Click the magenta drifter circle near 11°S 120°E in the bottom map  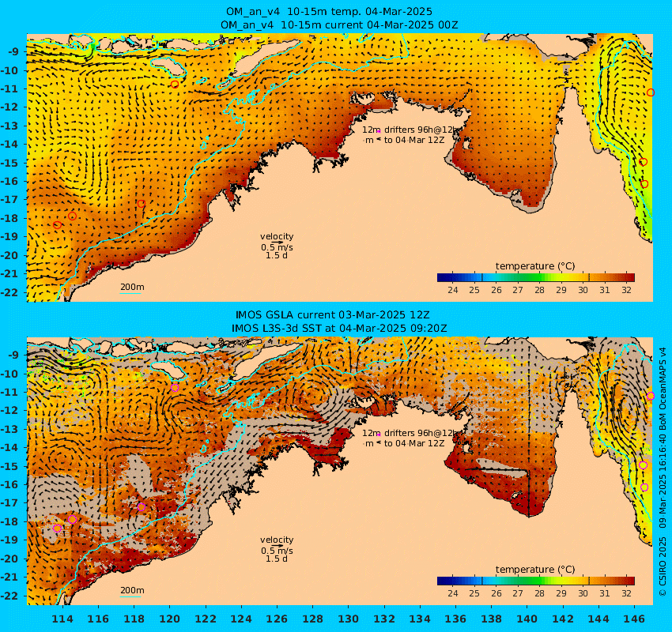click(175, 388)
